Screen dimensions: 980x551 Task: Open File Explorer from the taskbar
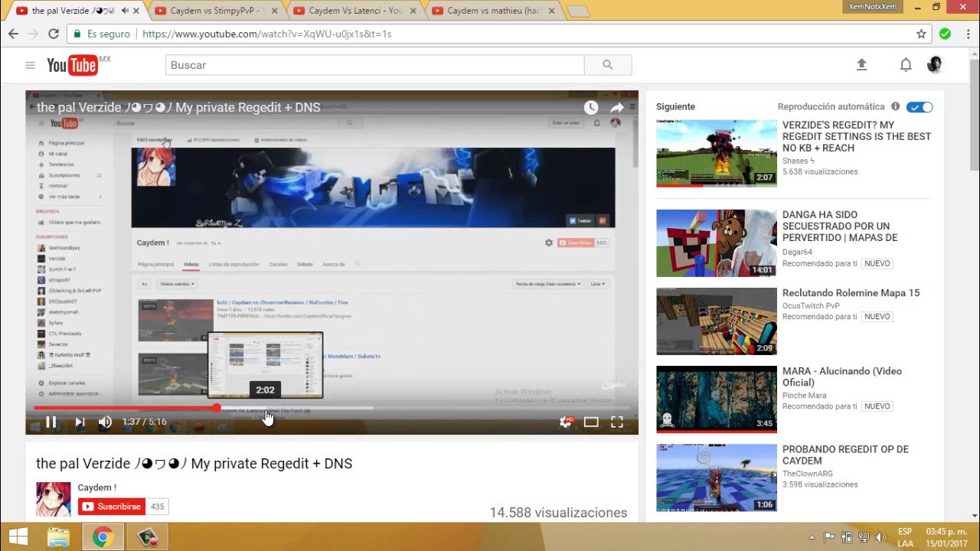(x=59, y=537)
